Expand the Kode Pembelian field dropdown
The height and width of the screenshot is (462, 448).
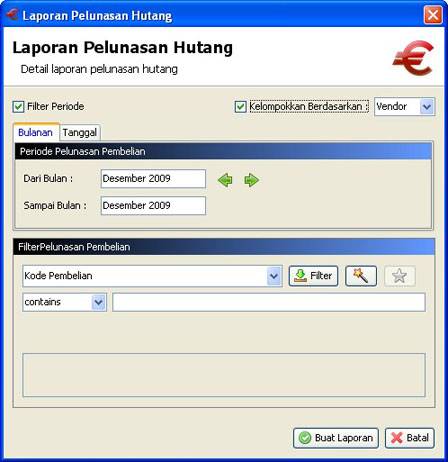click(274, 276)
